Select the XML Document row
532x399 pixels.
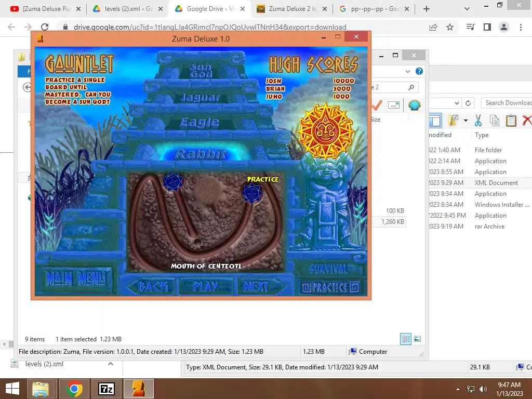click(480, 183)
